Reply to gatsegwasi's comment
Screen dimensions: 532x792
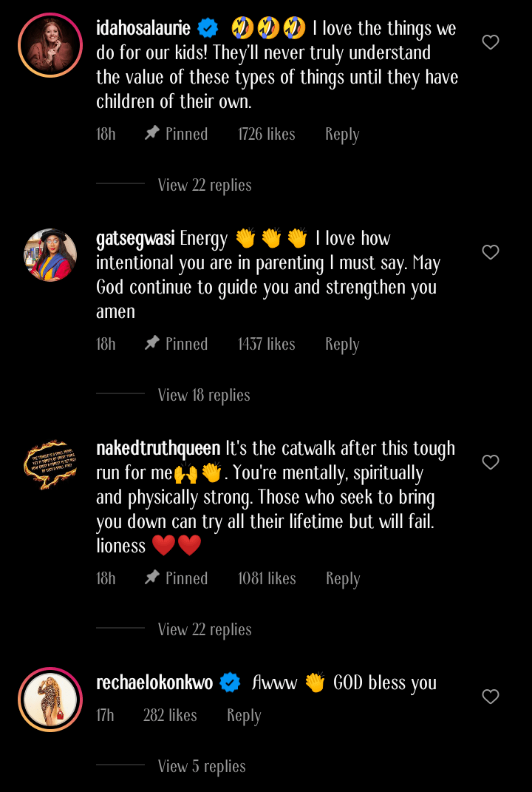(342, 343)
